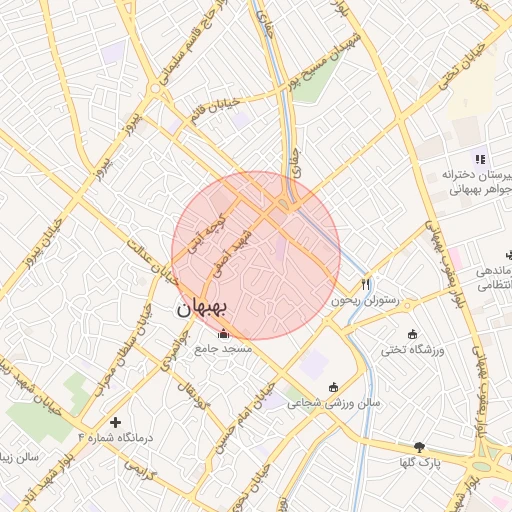Click the پارک گلها text label
This screenshot has width=512, height=512.
coord(420,463)
